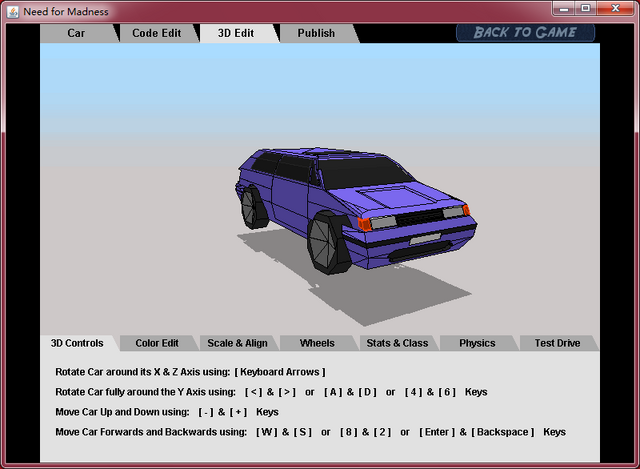Maximize the Need for Madness window

[586, 9]
